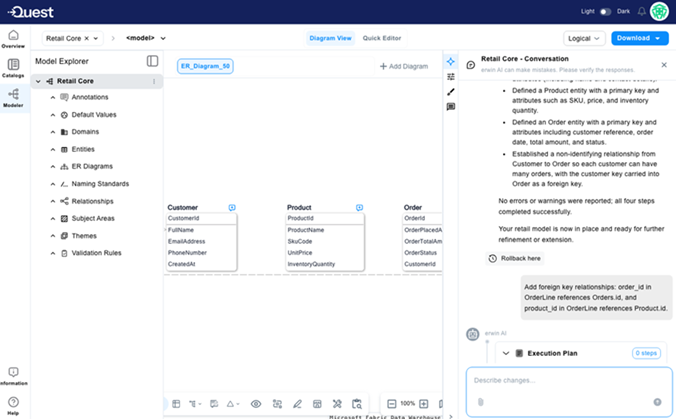Expand the Default Values tree node
Screen dimensions: 676x419
tap(53, 115)
